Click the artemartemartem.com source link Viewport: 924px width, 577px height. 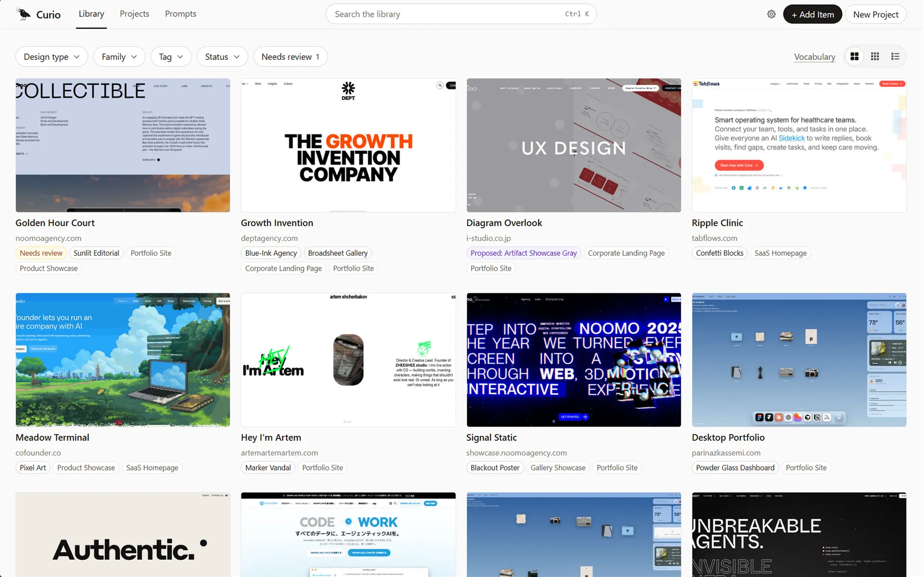tap(279, 453)
